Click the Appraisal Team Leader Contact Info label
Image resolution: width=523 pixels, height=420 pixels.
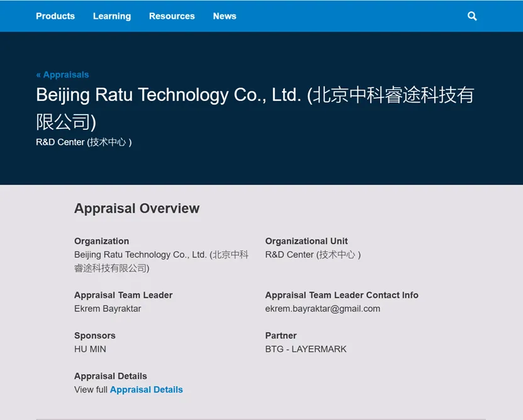click(342, 295)
